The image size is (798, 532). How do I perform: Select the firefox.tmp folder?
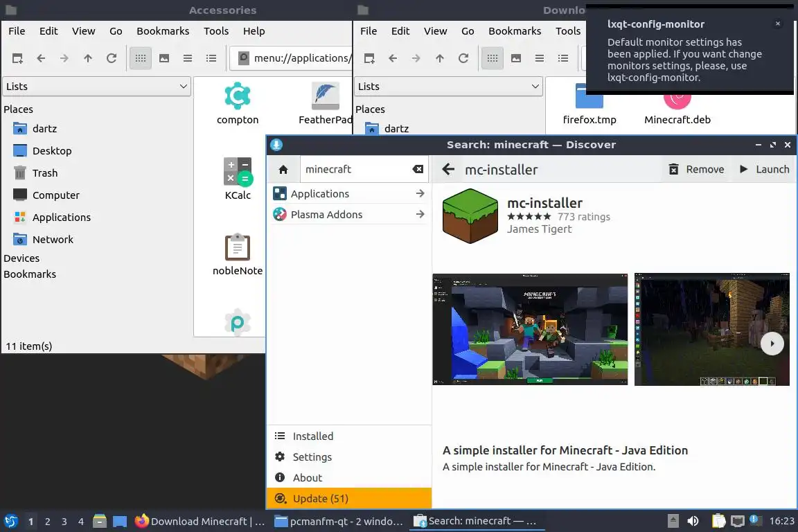point(589,105)
